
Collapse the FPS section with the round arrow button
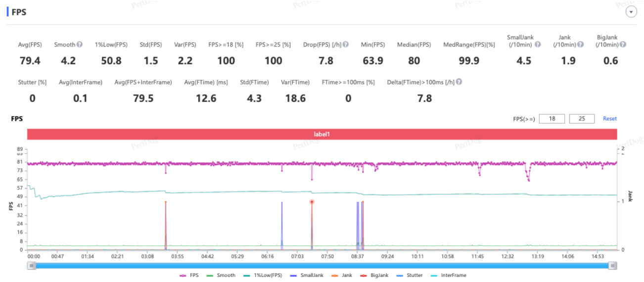point(631,12)
